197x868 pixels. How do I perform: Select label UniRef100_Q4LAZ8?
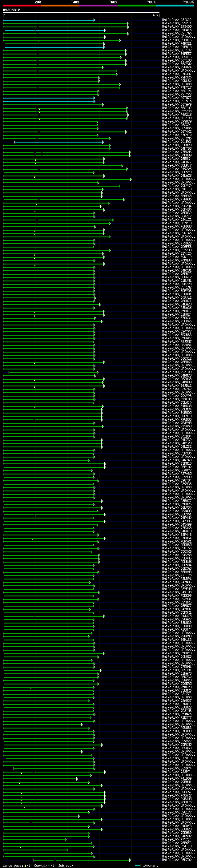click(177, 304)
